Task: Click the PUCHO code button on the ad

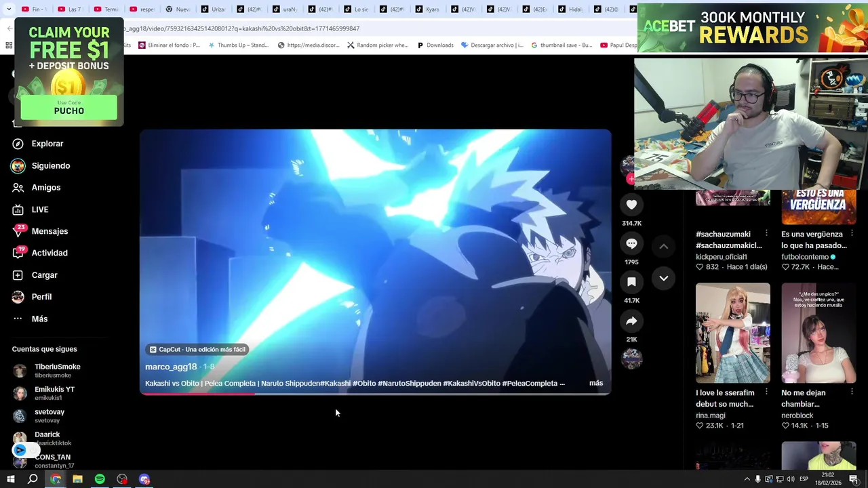Action: [x=68, y=108]
